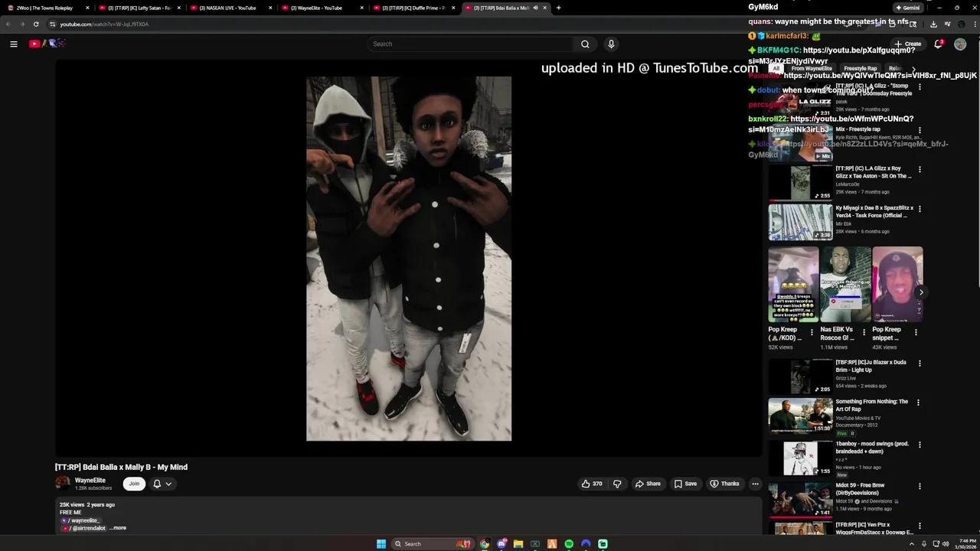Open options for Light Up video
Screen dimensions: 980x551
click(920, 364)
